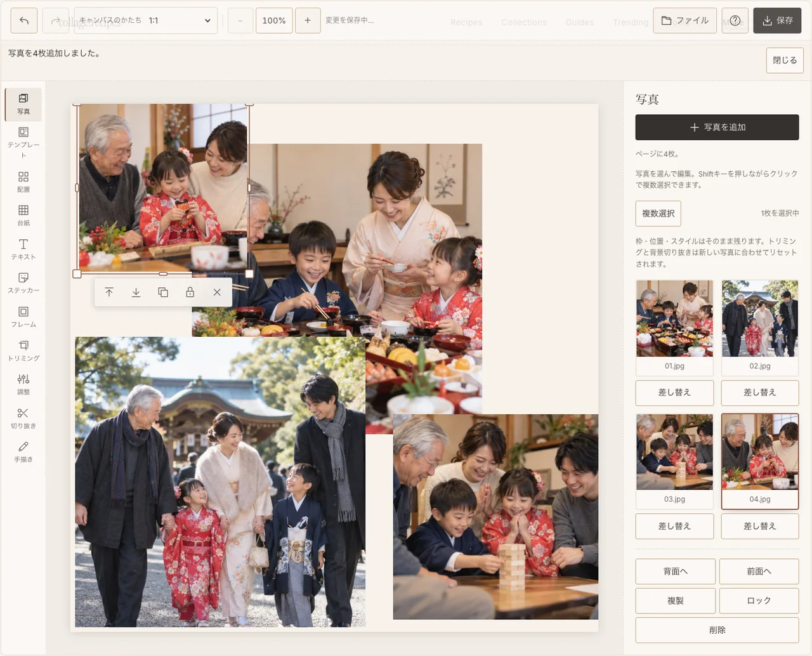812x656 pixels.
Task: Remove photo using floating toolbar X
Action: pos(217,292)
